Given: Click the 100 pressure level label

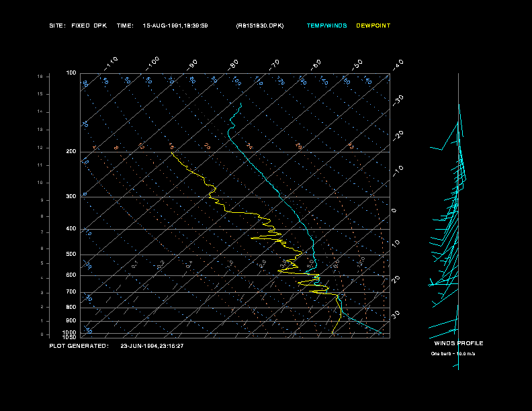Looking at the screenshot, I should click(71, 73).
